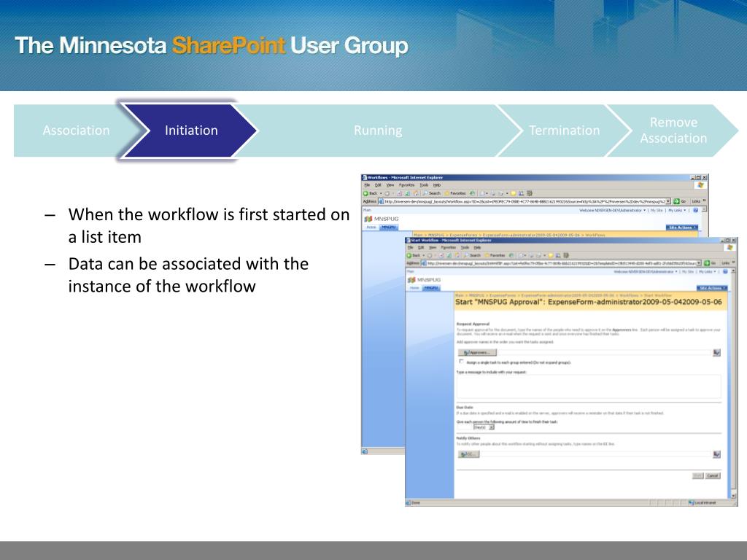Open Edit menu in Start Workflow window
This screenshot has width=747, height=560.
pyautogui.click(x=421, y=248)
